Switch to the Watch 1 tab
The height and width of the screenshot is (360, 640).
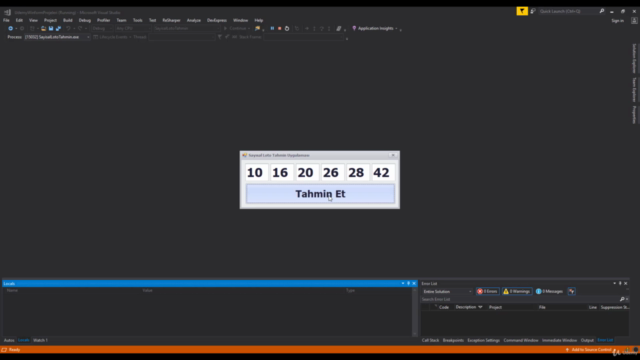[40, 340]
